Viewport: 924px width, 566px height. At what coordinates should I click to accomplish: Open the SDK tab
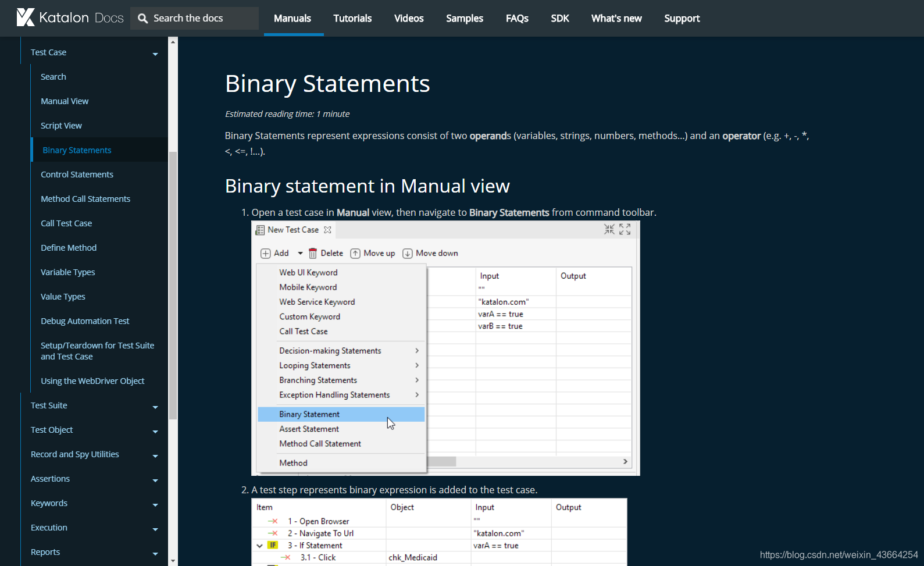(560, 19)
